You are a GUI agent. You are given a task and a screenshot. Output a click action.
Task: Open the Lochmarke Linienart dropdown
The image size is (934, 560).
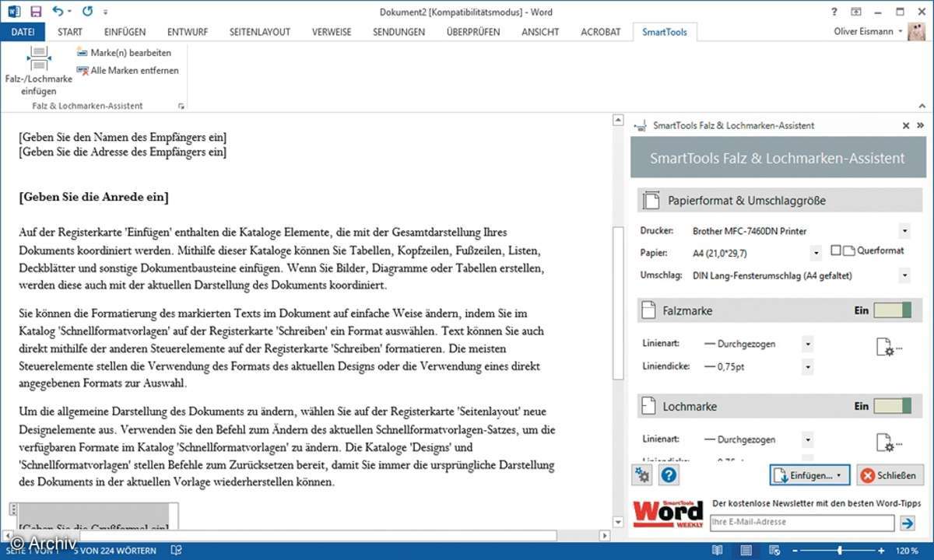click(808, 439)
